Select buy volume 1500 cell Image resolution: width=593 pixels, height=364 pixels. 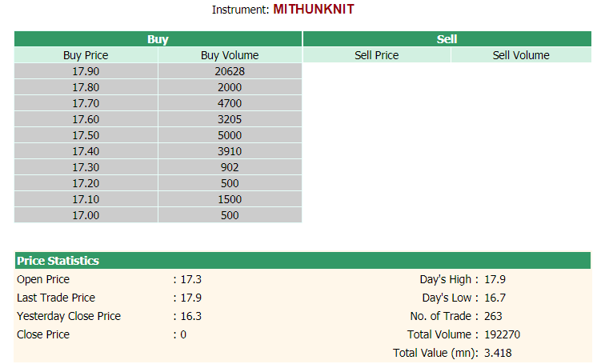point(230,199)
